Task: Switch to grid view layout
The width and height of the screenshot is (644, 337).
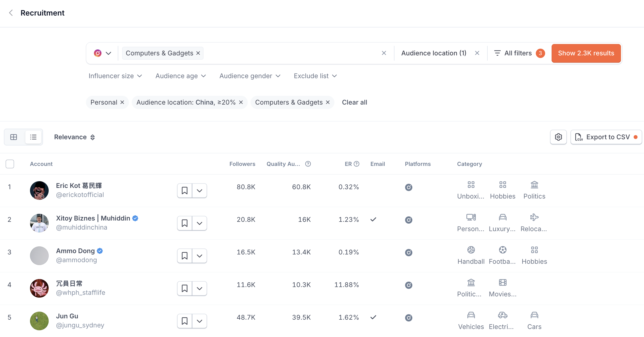Action: tap(14, 137)
